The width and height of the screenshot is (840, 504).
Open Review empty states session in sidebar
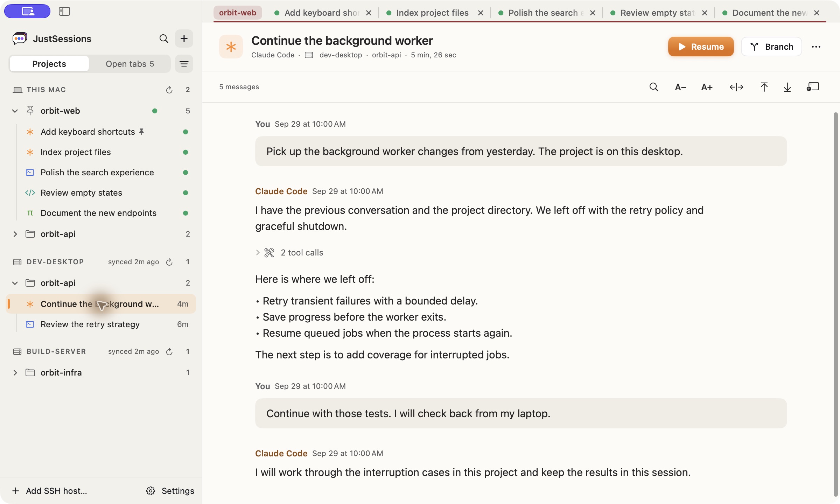(x=101, y=193)
